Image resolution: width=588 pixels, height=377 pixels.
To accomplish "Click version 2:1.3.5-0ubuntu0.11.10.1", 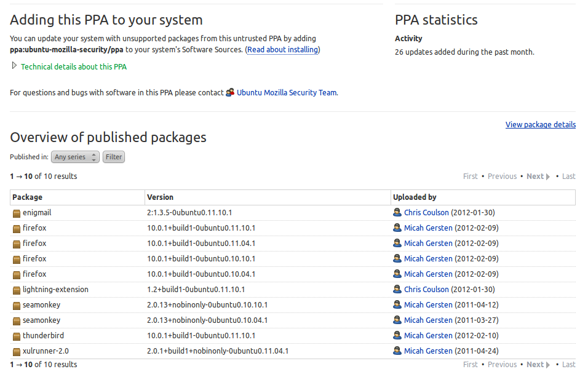I will point(189,213).
